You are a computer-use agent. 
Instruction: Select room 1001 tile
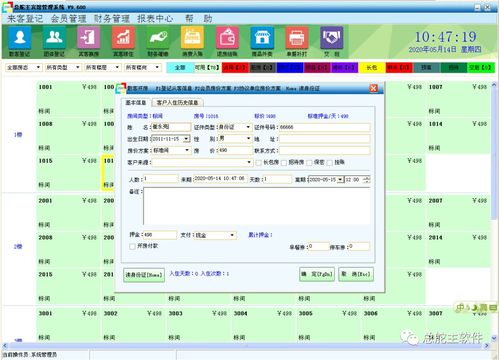pyautogui.click(x=68, y=99)
